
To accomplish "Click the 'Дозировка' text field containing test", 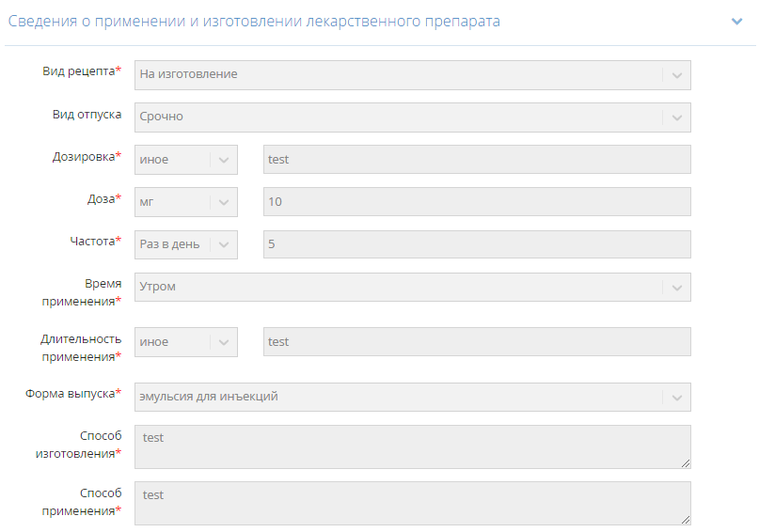I will click(477, 160).
